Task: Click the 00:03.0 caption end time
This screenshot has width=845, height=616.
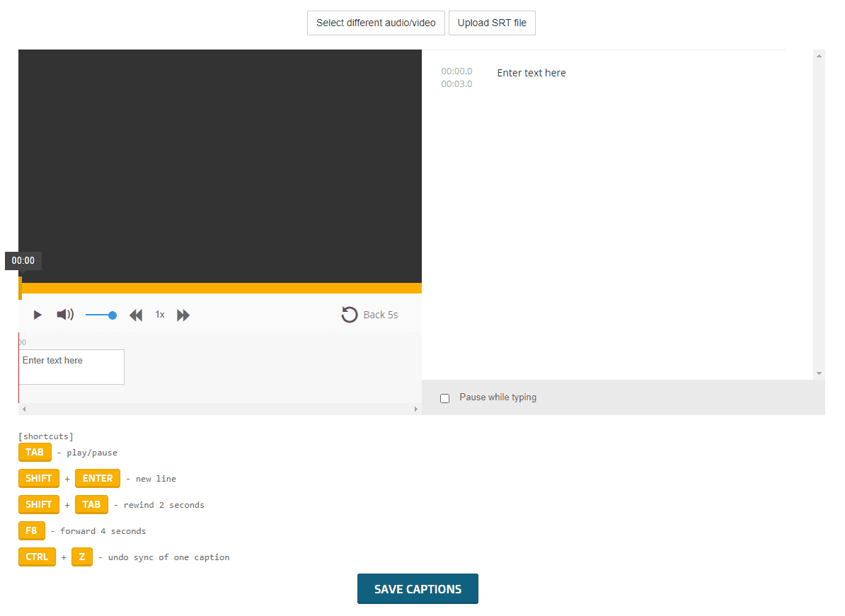Action: (456, 84)
